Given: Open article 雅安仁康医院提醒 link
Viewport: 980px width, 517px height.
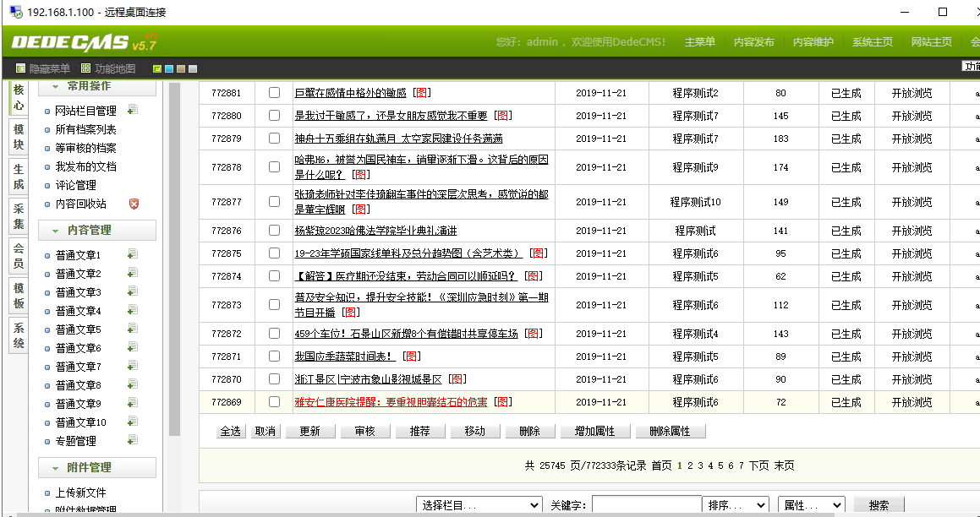Looking at the screenshot, I should (x=391, y=402).
